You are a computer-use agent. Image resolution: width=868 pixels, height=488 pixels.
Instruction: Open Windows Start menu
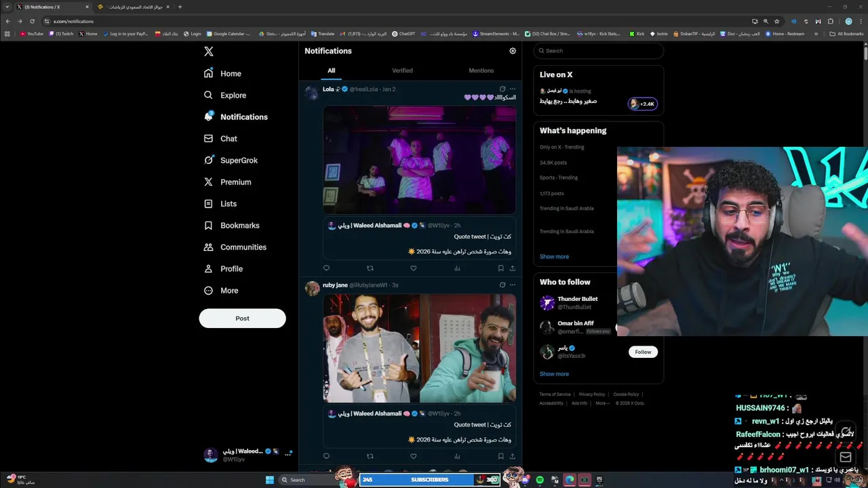(270, 480)
